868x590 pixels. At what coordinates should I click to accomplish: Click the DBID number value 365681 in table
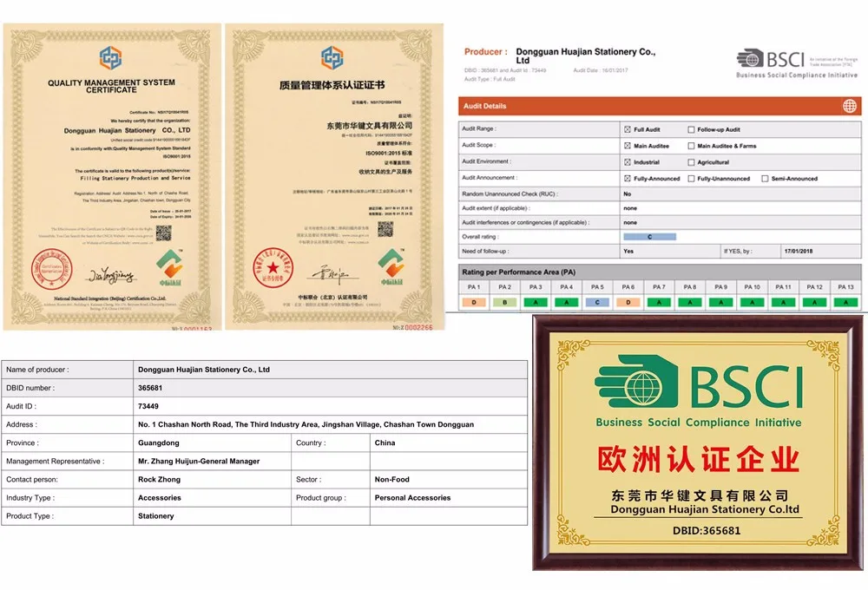point(150,388)
